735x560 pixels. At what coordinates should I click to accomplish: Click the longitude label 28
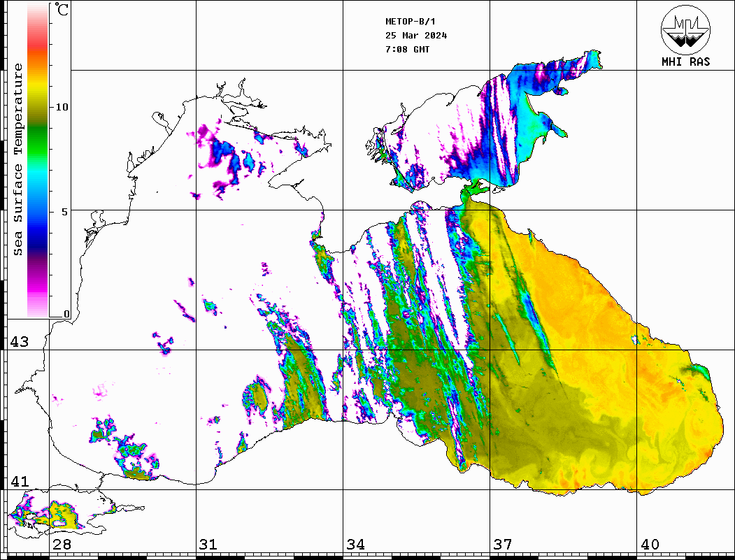[x=62, y=544]
